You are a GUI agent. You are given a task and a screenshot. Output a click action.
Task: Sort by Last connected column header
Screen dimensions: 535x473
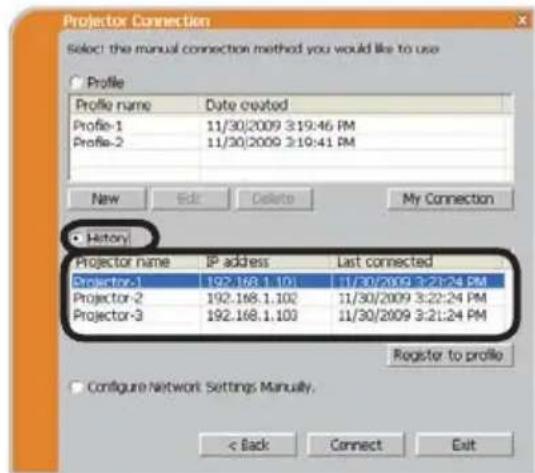417,262
